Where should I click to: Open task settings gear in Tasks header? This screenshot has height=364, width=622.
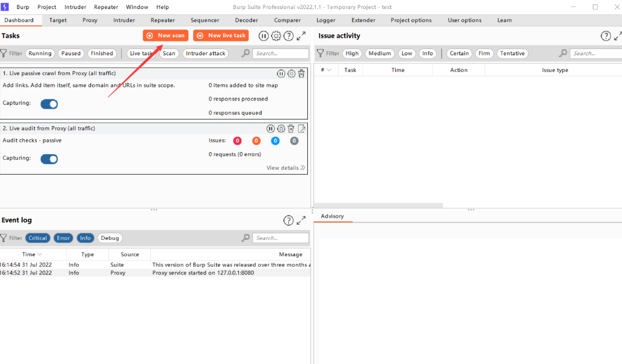276,36
